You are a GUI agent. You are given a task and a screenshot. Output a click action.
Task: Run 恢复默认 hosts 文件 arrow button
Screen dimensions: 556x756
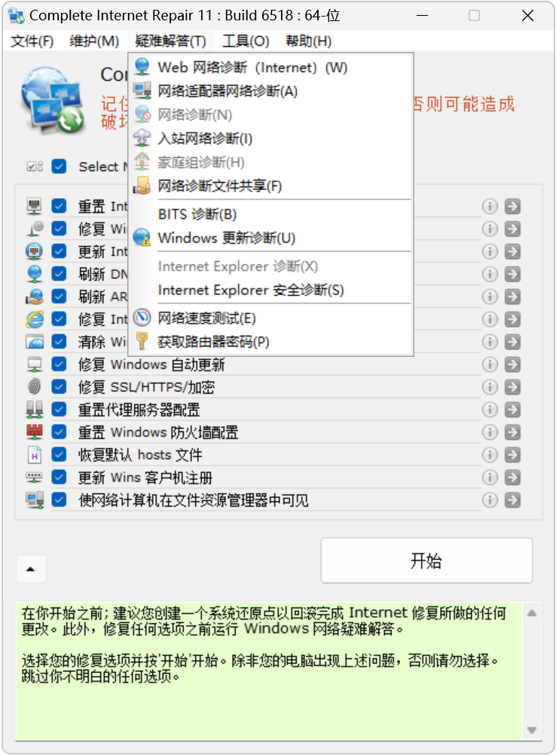(512, 455)
